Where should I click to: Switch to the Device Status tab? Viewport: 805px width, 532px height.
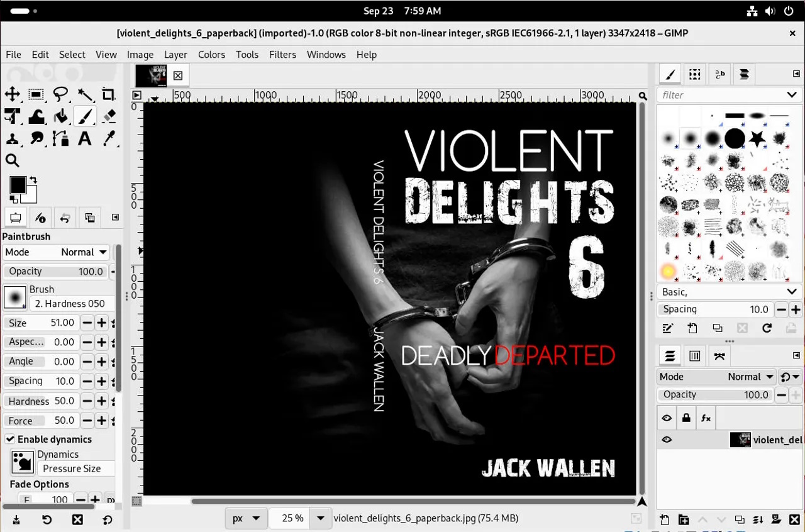(x=40, y=218)
